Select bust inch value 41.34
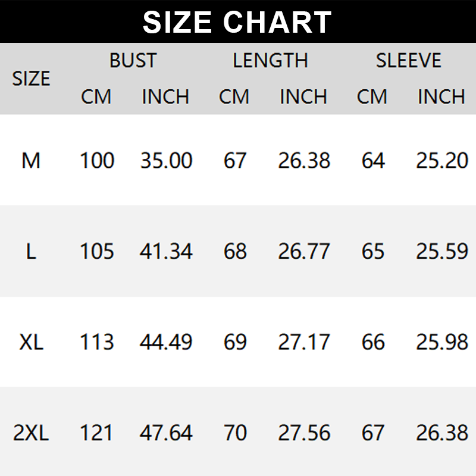Screen dimensions: 476x476 (x=166, y=252)
